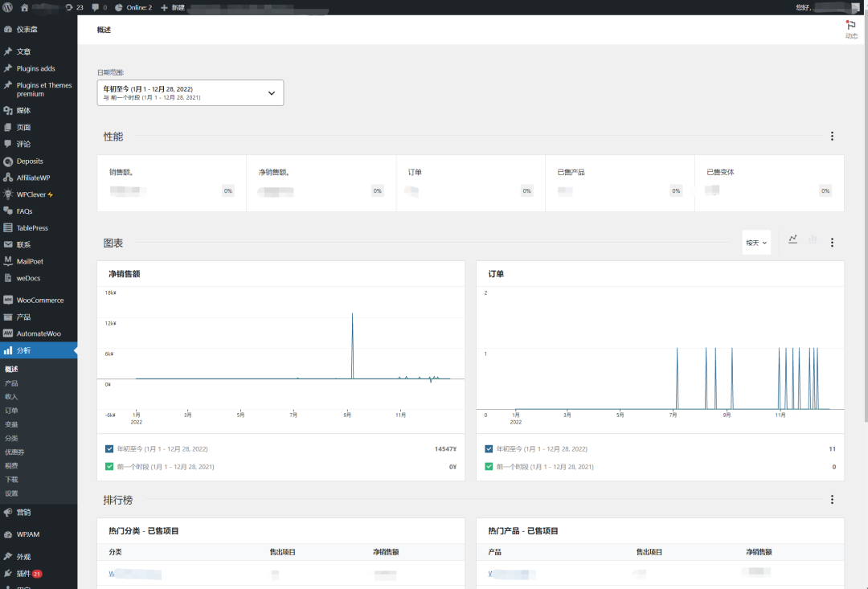Select the line chart view icon
Image resolution: width=868 pixels, height=589 pixels.
coord(792,239)
